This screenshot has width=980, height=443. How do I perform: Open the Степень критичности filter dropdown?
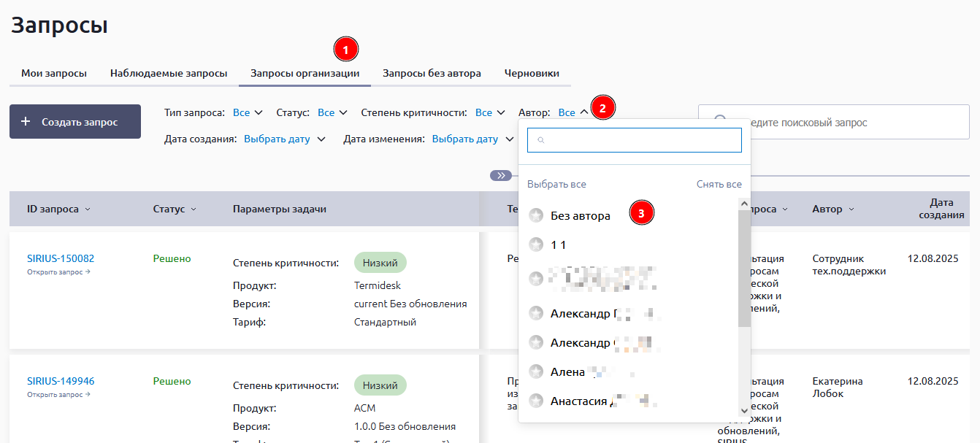point(490,112)
